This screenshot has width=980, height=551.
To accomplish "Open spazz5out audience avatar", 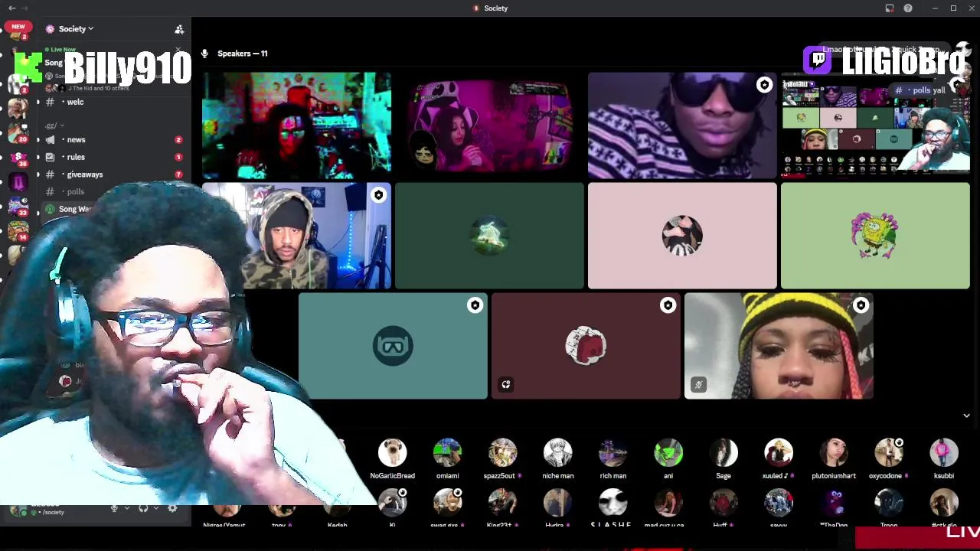I will coord(503,452).
